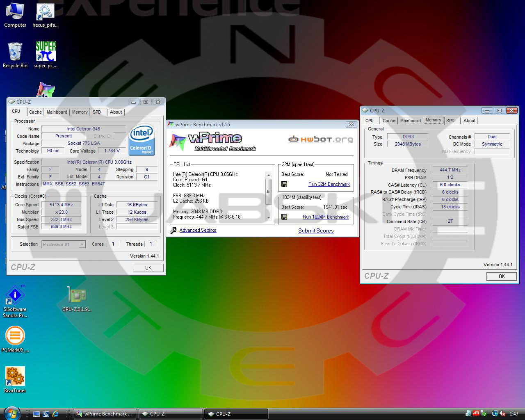Open the Cache tab in right CPU-Z window
The height and width of the screenshot is (420, 525).
[x=389, y=121]
